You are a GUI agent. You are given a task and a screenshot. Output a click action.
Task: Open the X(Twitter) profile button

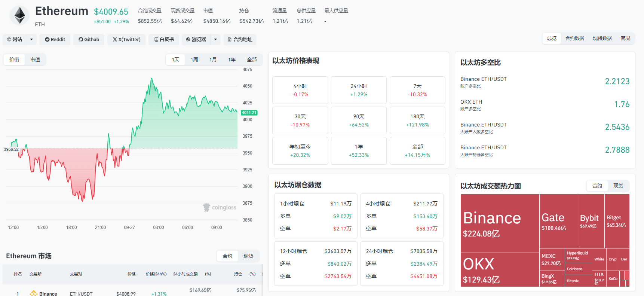126,39
